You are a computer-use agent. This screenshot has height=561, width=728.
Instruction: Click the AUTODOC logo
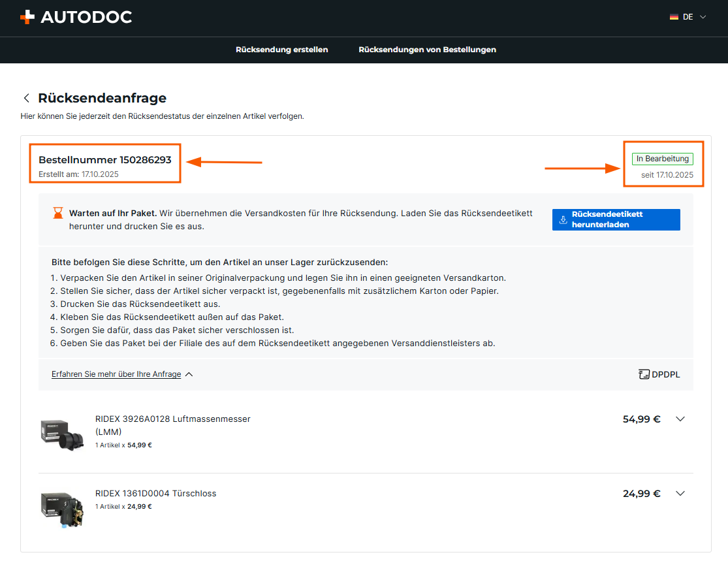(76, 17)
